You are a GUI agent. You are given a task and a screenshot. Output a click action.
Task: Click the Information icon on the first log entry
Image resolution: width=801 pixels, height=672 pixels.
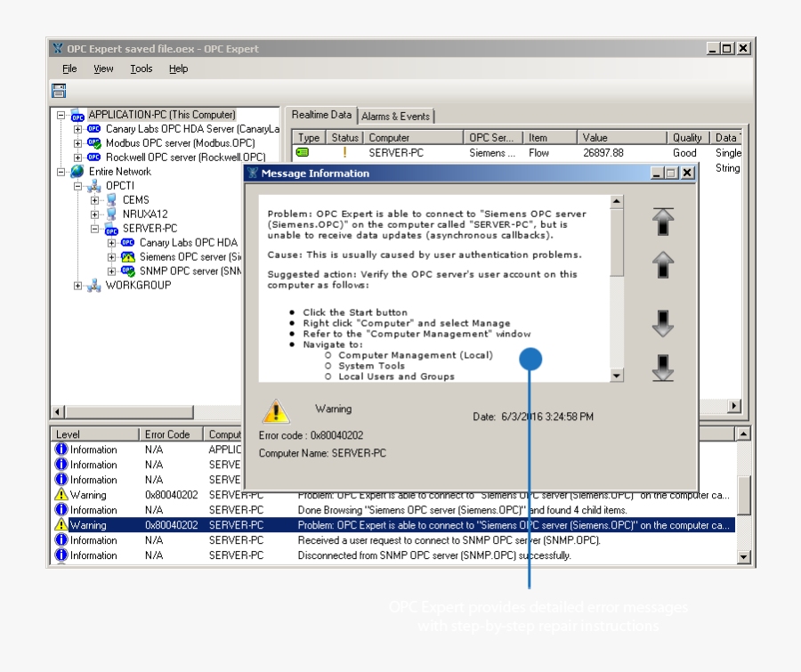click(x=61, y=449)
